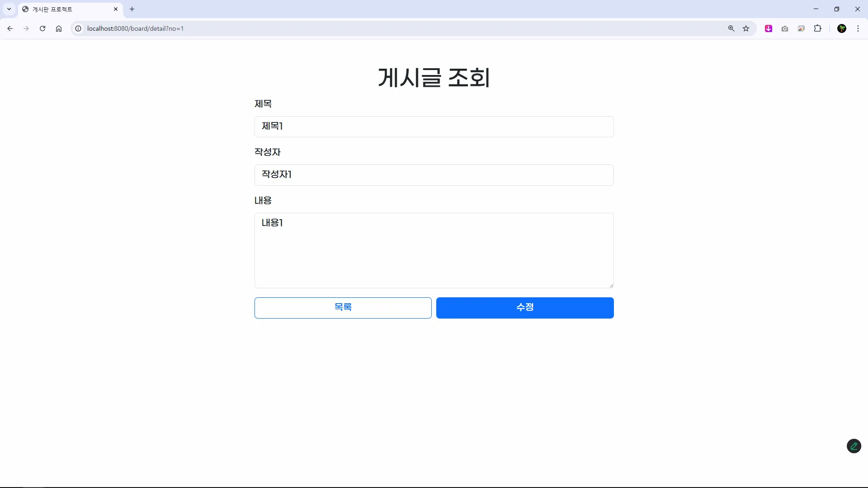Expand the tab search dropdown
Screen dimensions: 868x488
pyautogui.click(x=9, y=9)
